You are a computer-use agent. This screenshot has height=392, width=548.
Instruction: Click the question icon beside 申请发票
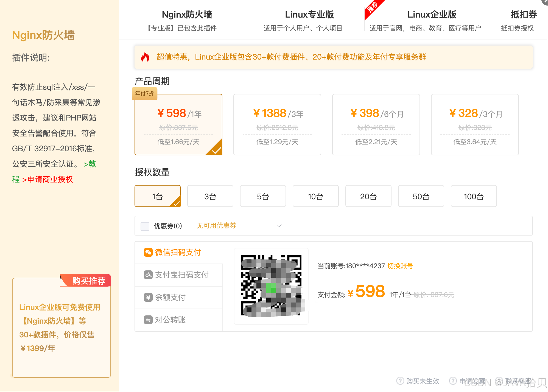click(453, 381)
